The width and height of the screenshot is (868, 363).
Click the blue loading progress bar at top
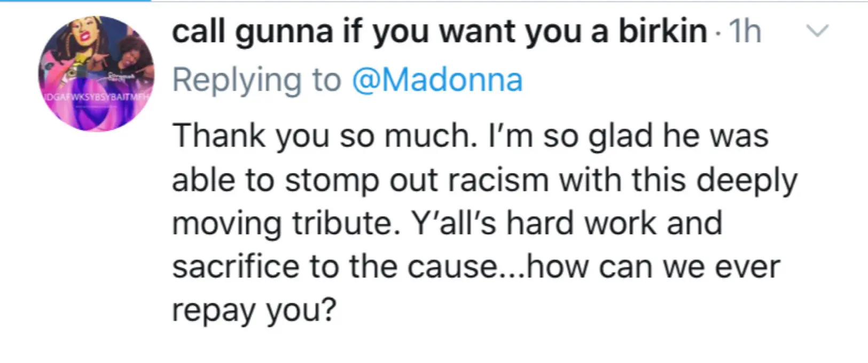[75, 1]
